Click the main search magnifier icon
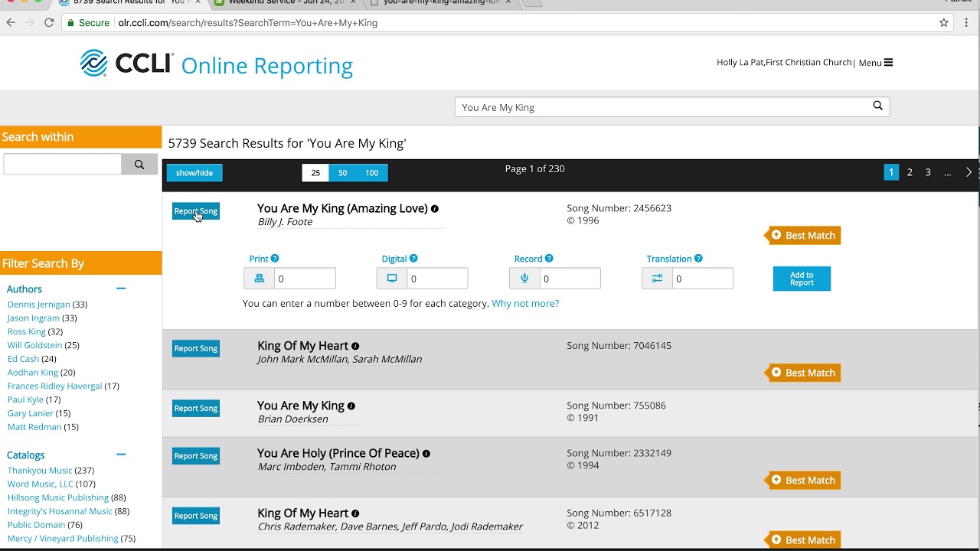980x551 pixels. pos(878,106)
